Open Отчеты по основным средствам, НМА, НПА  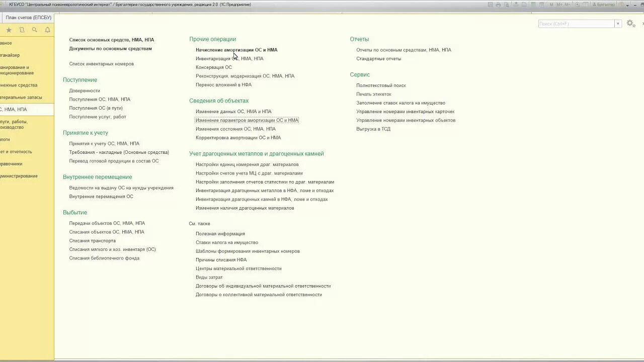(x=404, y=50)
